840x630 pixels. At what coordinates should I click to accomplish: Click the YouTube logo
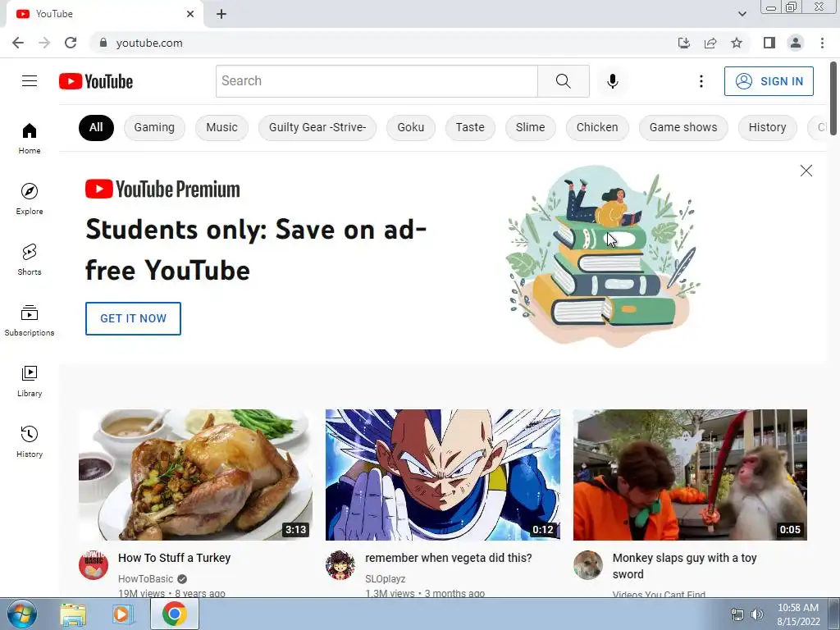(96, 81)
